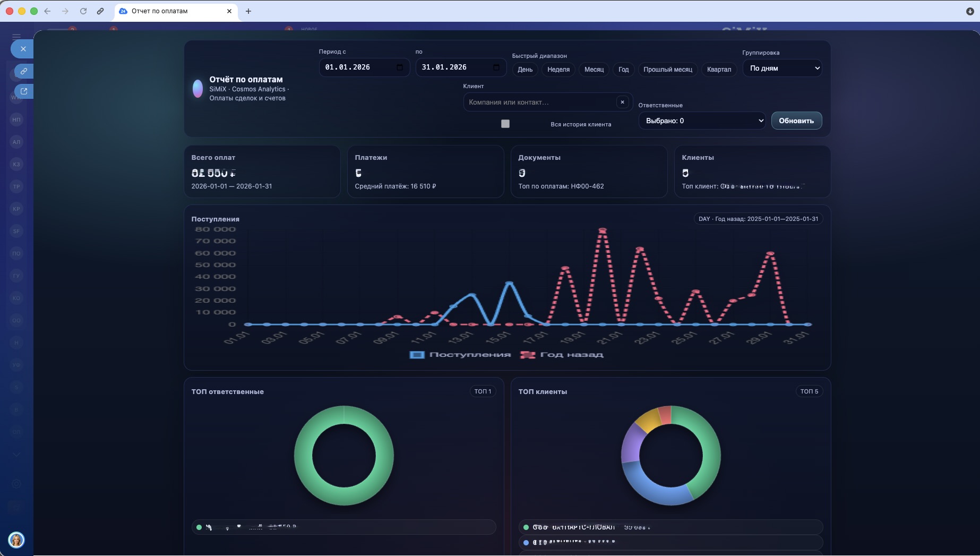Reload the browser page
This screenshot has width=980, height=556.
pos(83,11)
